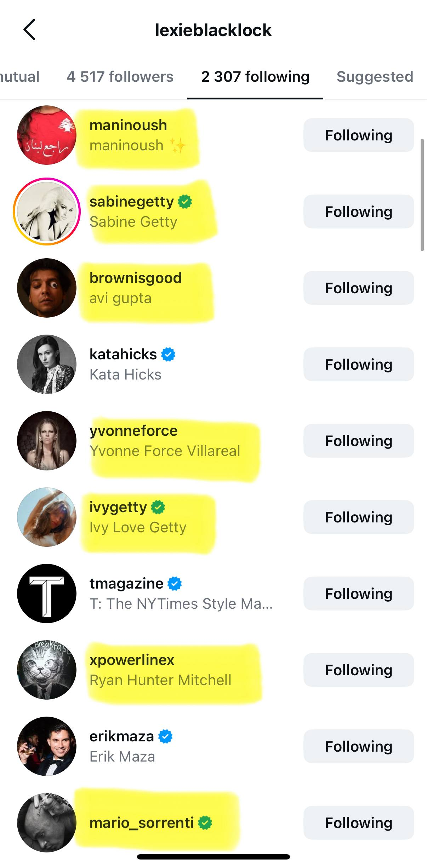This screenshot has width=427, height=868.
Task: Open brownisgood profile picture
Action: pos(47,288)
